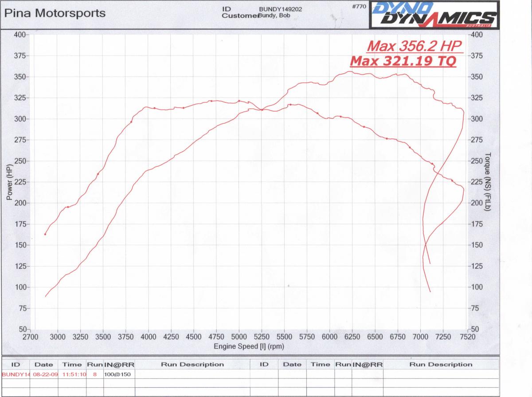The image size is (532, 397).
Task: Click the 4000 rpm axis tick label
Action: 148,338
